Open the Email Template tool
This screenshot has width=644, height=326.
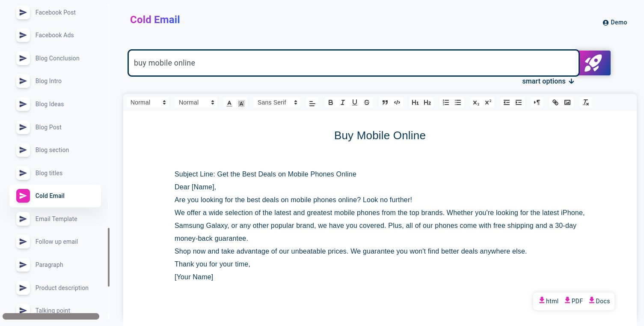coord(55,219)
